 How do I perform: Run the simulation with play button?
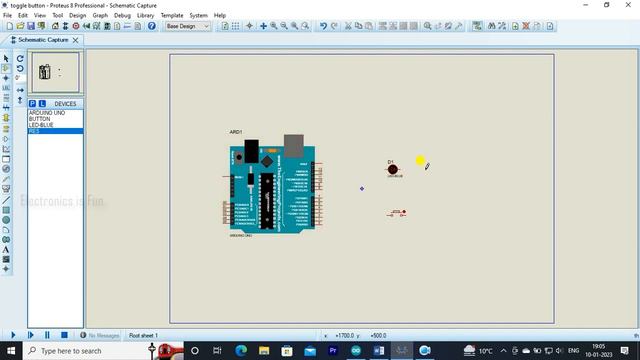pos(13,335)
